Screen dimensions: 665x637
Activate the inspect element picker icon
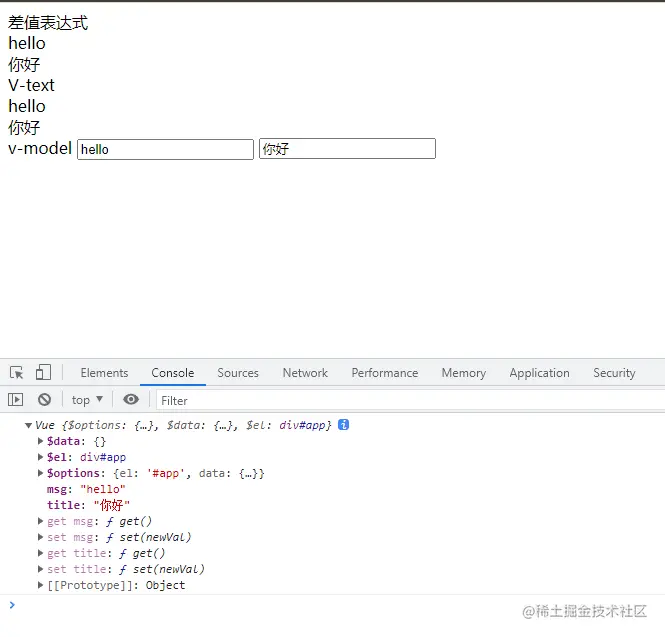(17, 373)
